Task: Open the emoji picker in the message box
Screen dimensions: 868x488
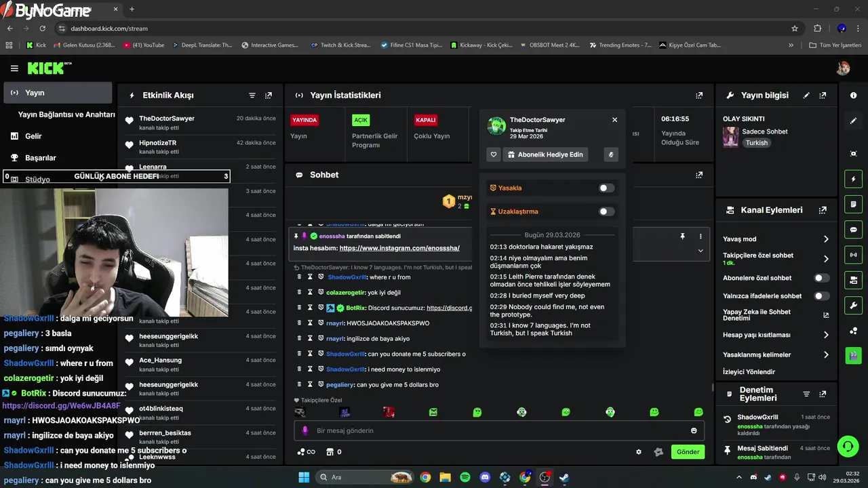Action: [694, 430]
